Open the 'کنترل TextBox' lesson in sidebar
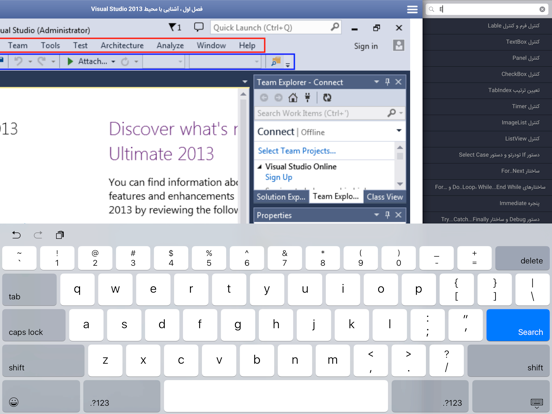552x414 pixels. tap(488, 42)
